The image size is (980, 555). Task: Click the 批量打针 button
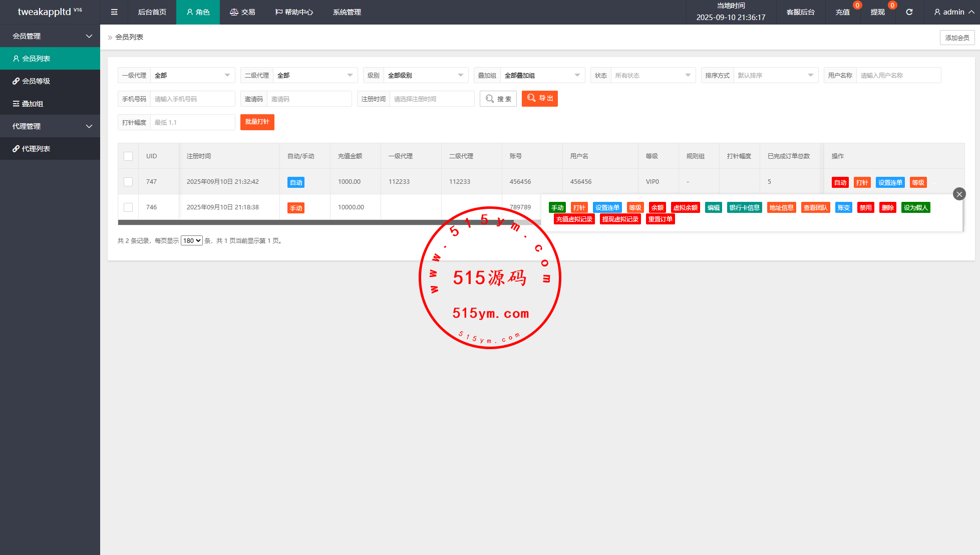(257, 122)
